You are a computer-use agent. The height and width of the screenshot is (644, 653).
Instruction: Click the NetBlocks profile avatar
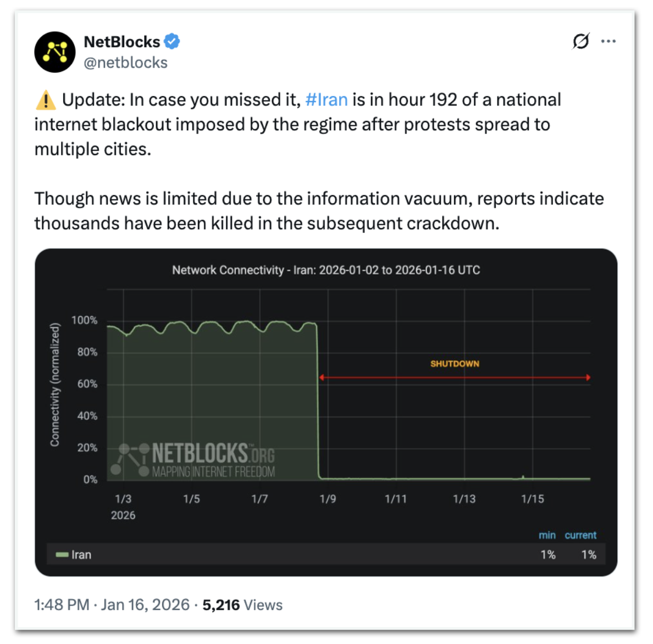pos(55,52)
